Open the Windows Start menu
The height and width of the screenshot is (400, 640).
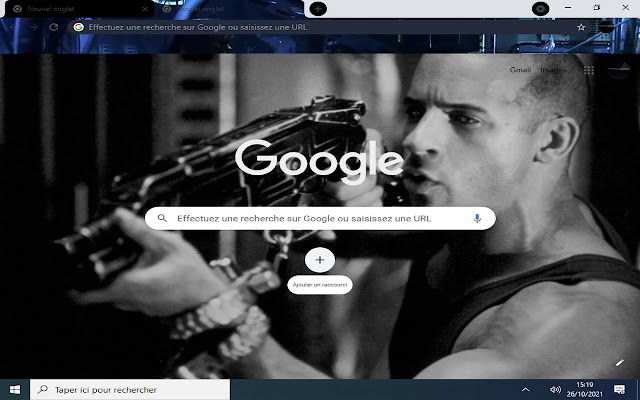[15, 390]
